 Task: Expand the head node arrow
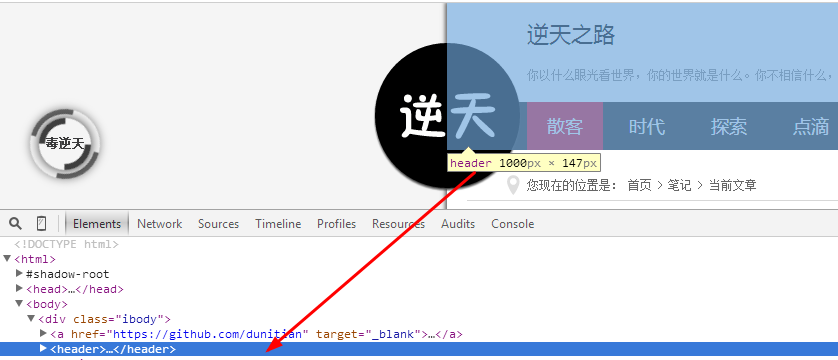[x=20, y=289]
